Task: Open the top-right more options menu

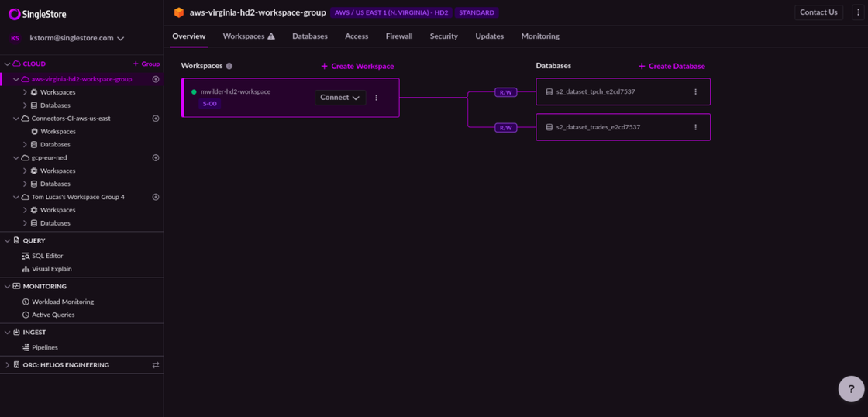Action: point(857,12)
